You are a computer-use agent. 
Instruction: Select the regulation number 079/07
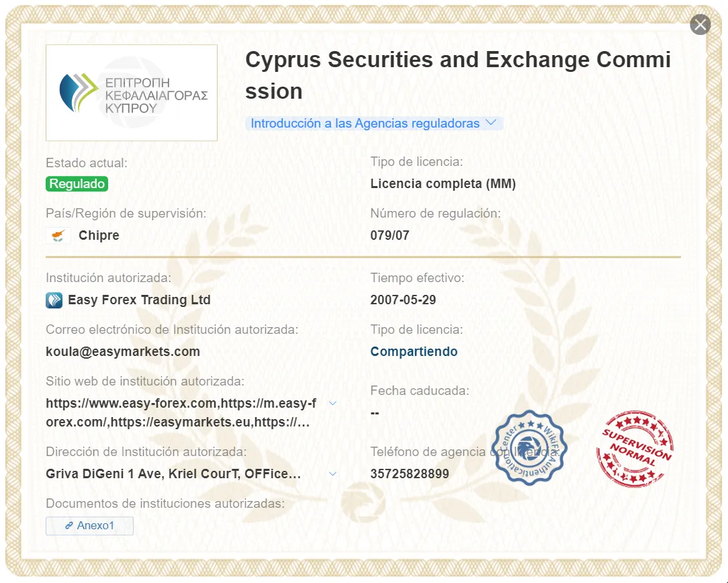pyautogui.click(x=390, y=235)
